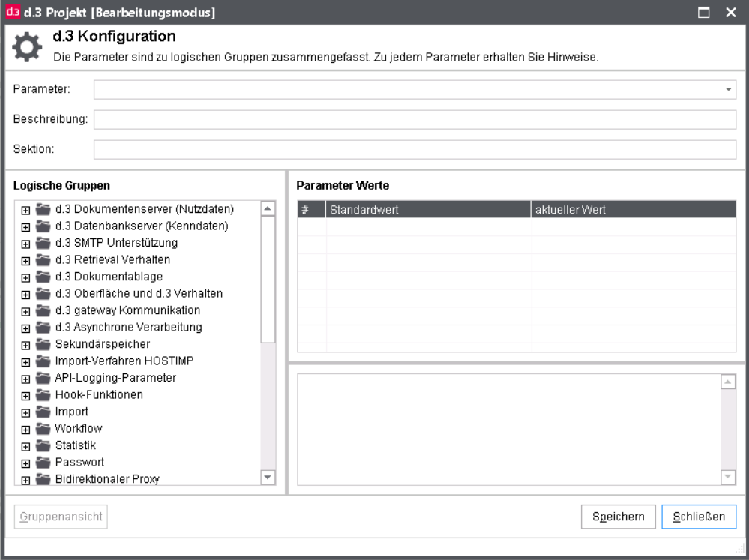Click folder icon next to Import
Screen dimensions: 749x560
pos(43,412)
